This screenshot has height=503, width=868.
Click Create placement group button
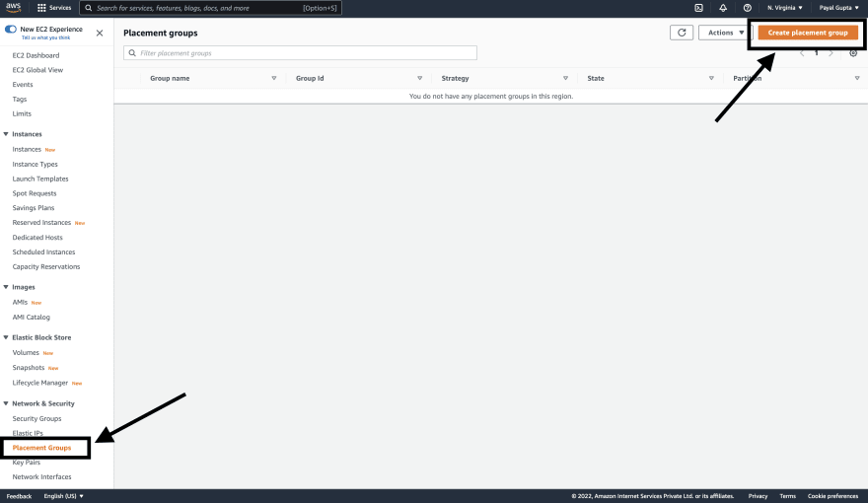(x=808, y=33)
